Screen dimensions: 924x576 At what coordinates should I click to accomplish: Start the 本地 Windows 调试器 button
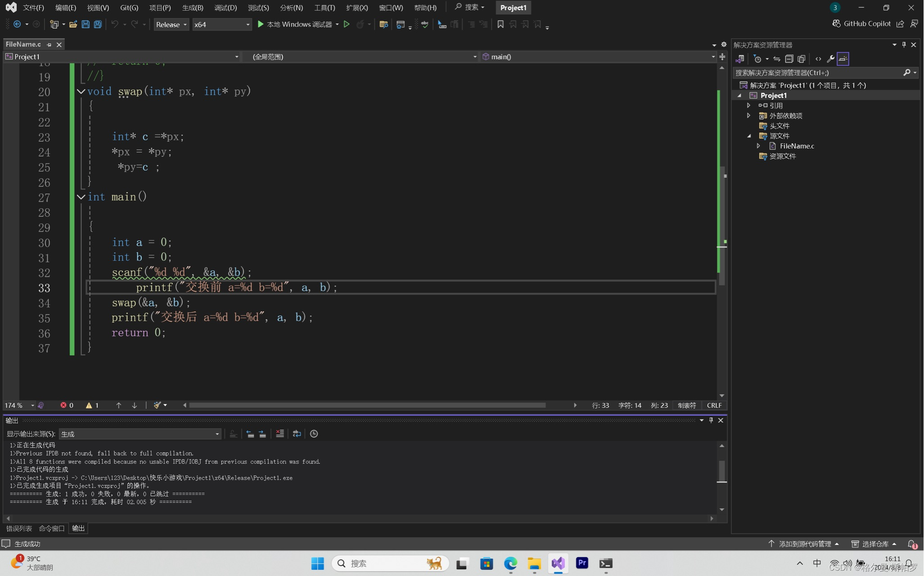294,24
